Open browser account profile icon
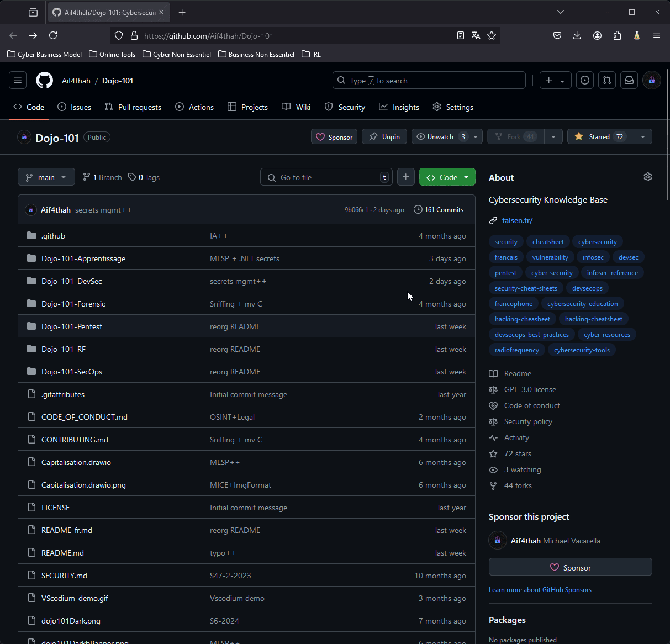 [597, 35]
